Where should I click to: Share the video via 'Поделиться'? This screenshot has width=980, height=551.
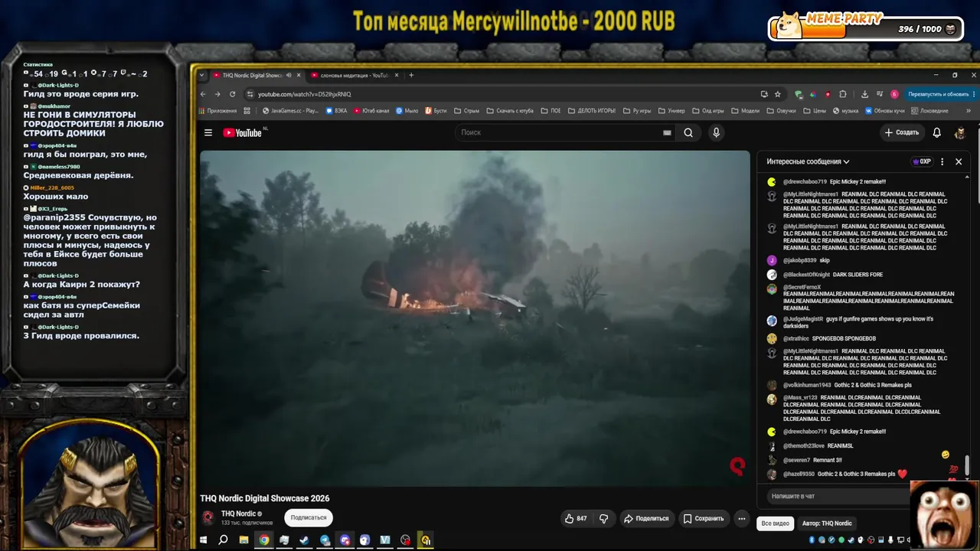tap(645, 518)
